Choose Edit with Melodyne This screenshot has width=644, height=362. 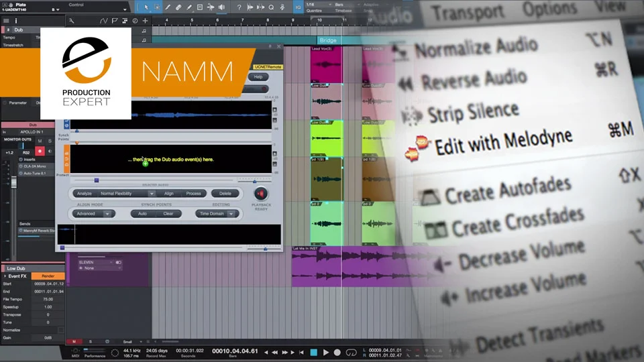[x=503, y=142]
